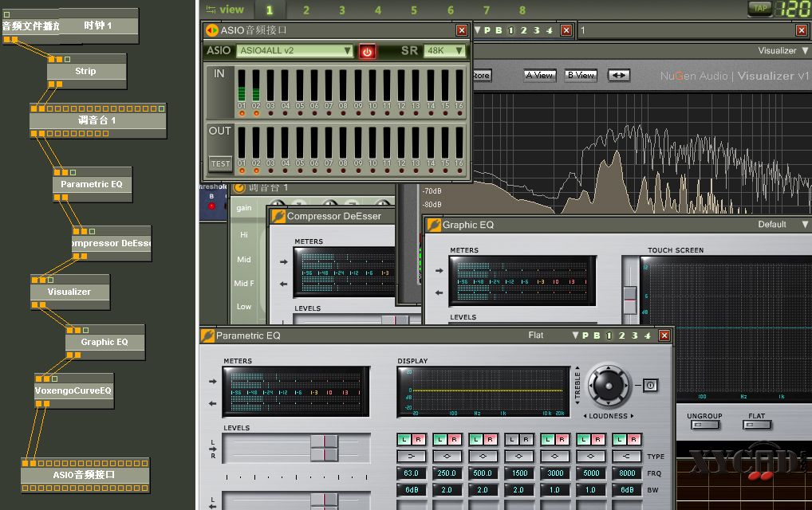Click the A/B swap arrows in Visualizer
This screenshot has width=812, height=510.
(x=619, y=76)
